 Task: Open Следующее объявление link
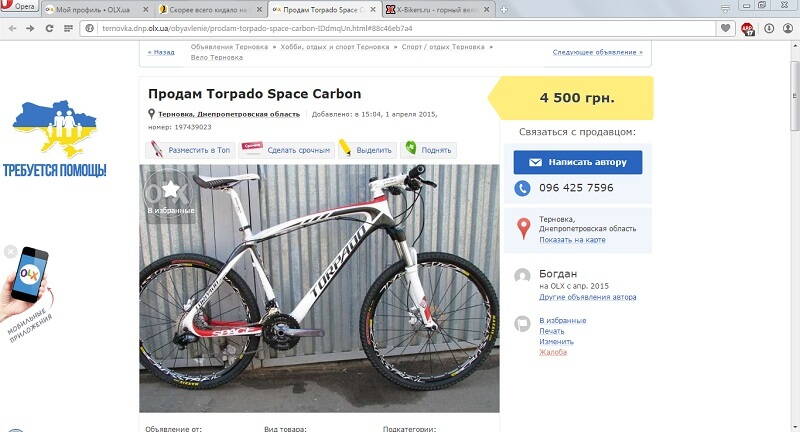pos(597,52)
